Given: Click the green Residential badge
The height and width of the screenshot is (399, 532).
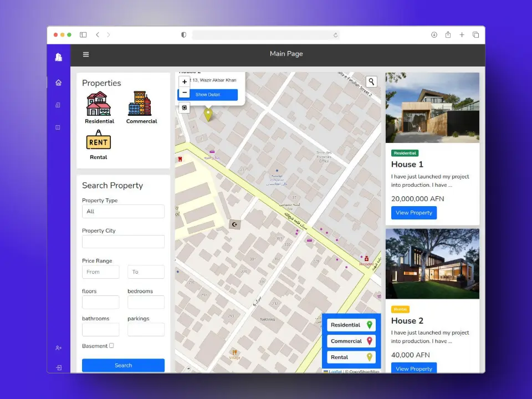Looking at the screenshot, I should [x=405, y=153].
